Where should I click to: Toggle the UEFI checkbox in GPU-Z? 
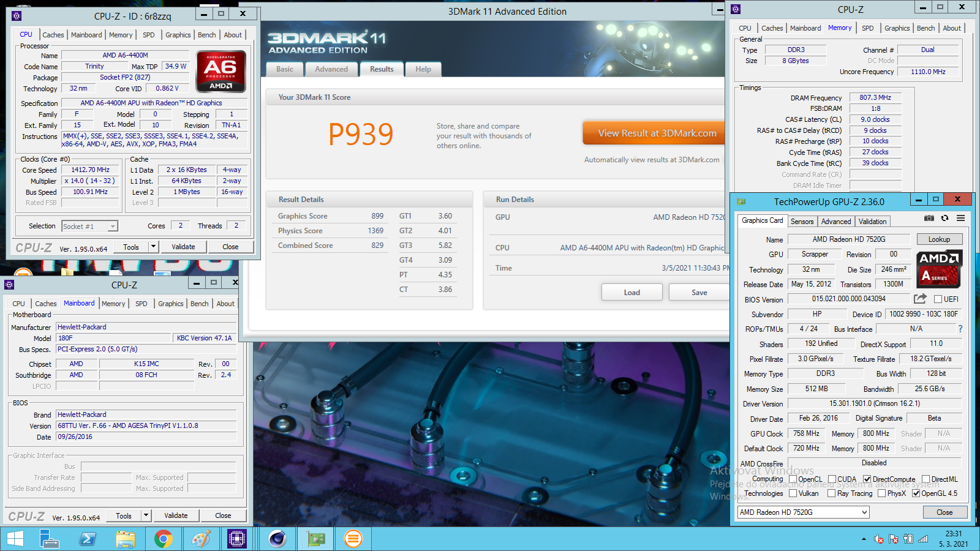(938, 299)
